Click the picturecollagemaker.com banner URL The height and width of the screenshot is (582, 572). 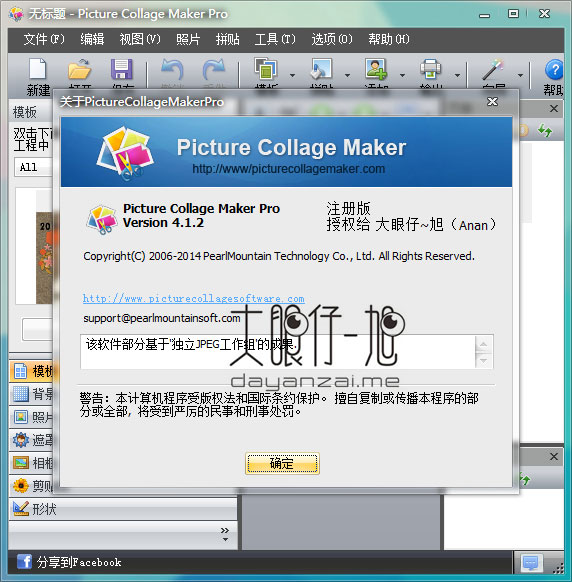click(x=288, y=169)
